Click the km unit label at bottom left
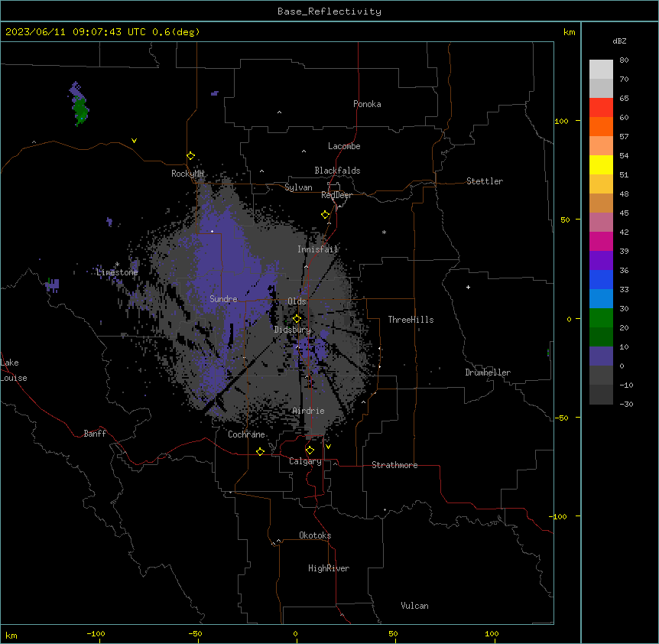 click(x=11, y=635)
